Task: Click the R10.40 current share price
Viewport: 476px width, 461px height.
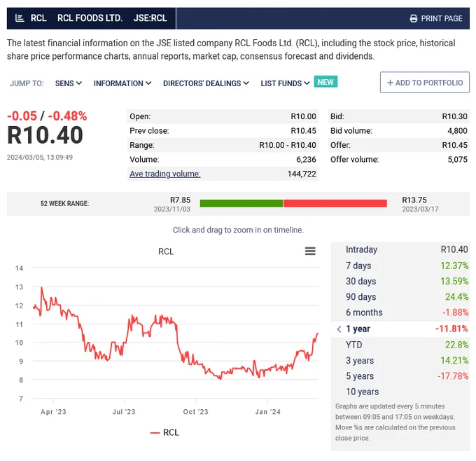Action: 45,135
